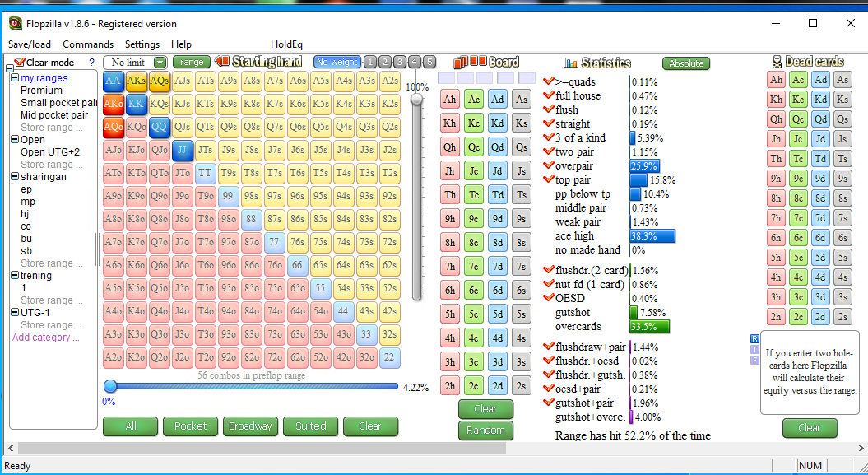Select the bu range under sharingan
868x475 pixels.
[26, 239]
